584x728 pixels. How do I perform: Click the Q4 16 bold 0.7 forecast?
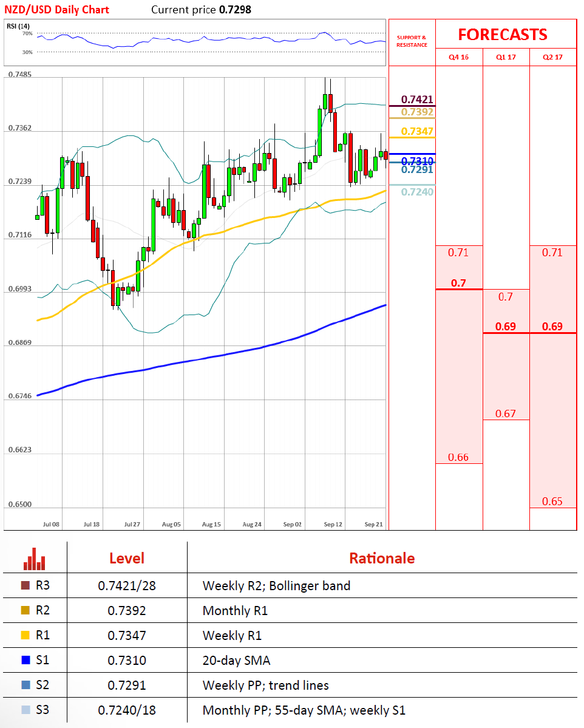point(459,283)
